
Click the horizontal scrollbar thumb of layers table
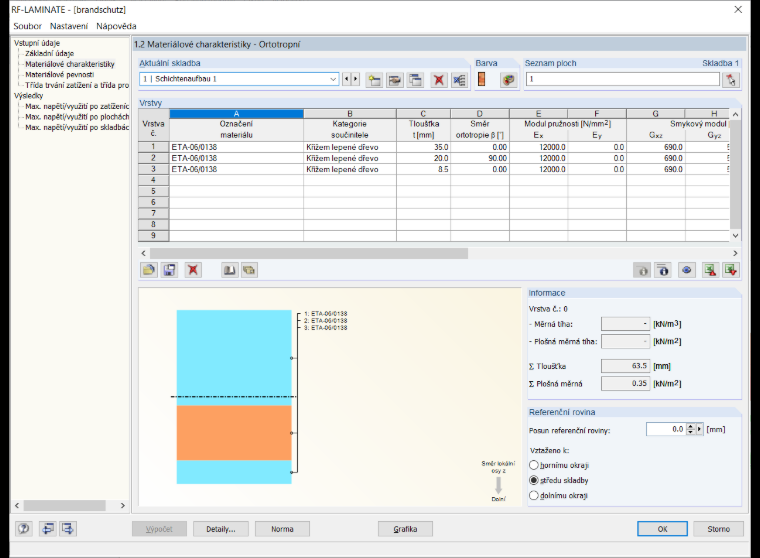(x=309, y=253)
